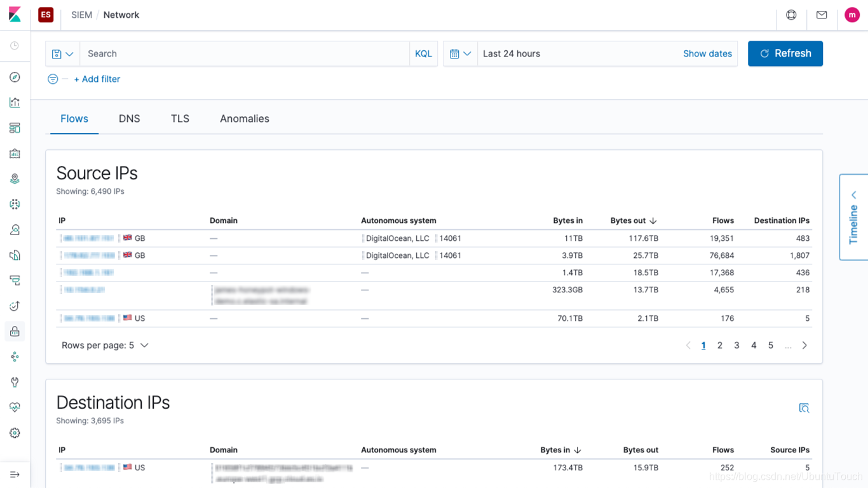
Task: Click the Source IPs section title
Action: coord(97,173)
